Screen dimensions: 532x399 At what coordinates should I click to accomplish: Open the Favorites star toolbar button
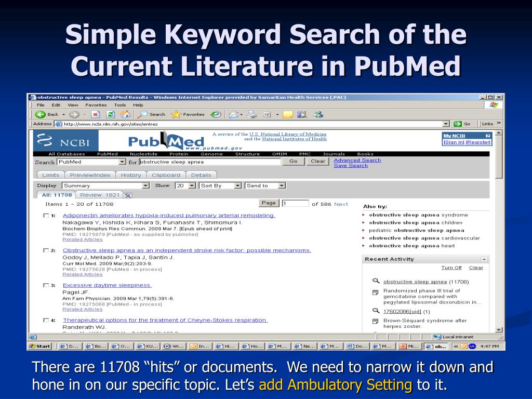(x=188, y=115)
